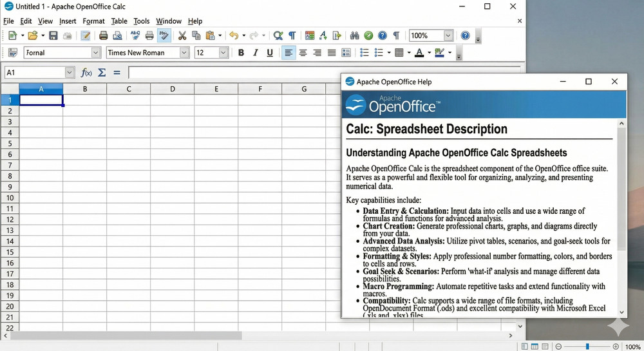Click the export arrow document icon
The height and width of the screenshot is (351, 644).
(x=337, y=35)
